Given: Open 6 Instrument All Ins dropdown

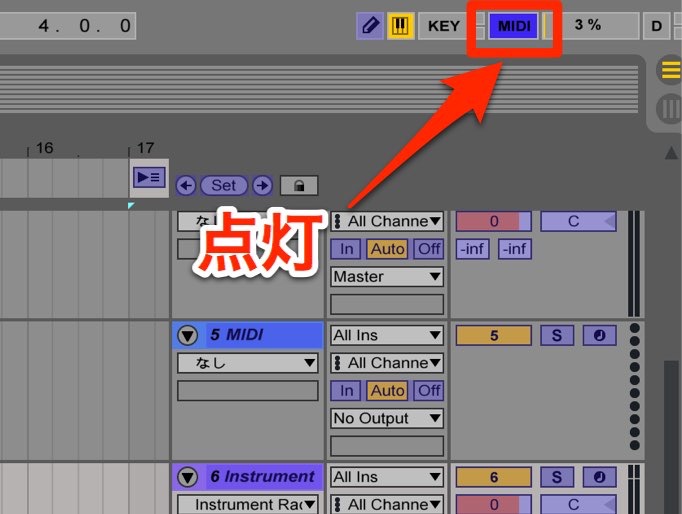Looking at the screenshot, I should (x=387, y=477).
